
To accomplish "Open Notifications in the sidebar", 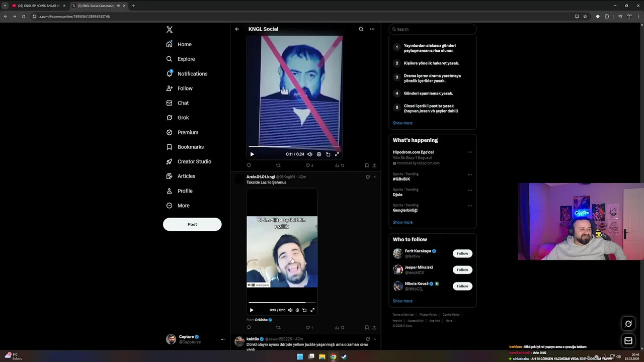I will click(x=187, y=73).
